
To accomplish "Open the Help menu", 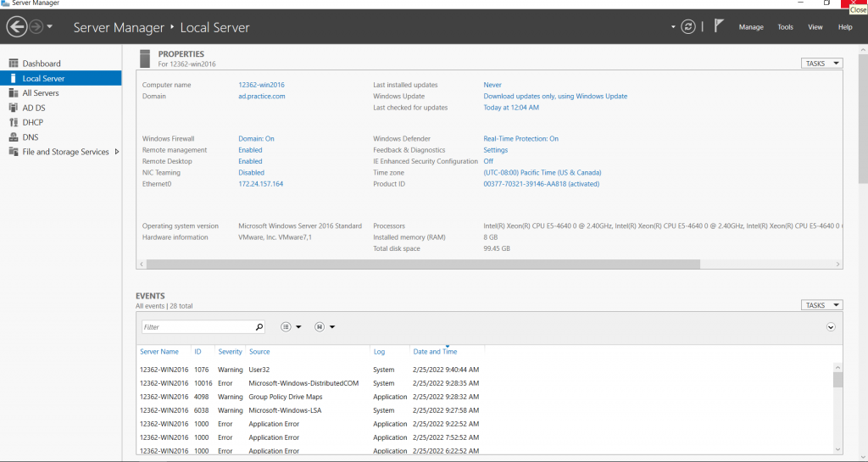I will click(x=845, y=27).
